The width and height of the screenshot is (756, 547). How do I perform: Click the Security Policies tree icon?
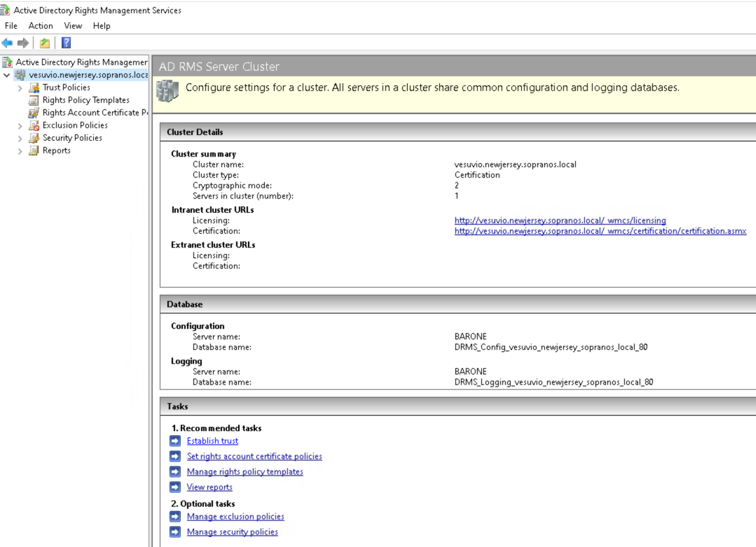tap(33, 138)
